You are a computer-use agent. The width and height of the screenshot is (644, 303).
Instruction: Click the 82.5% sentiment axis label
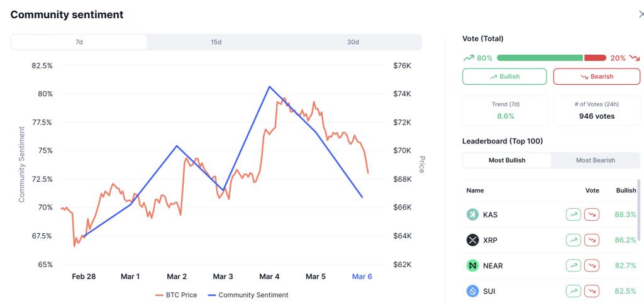click(42, 65)
